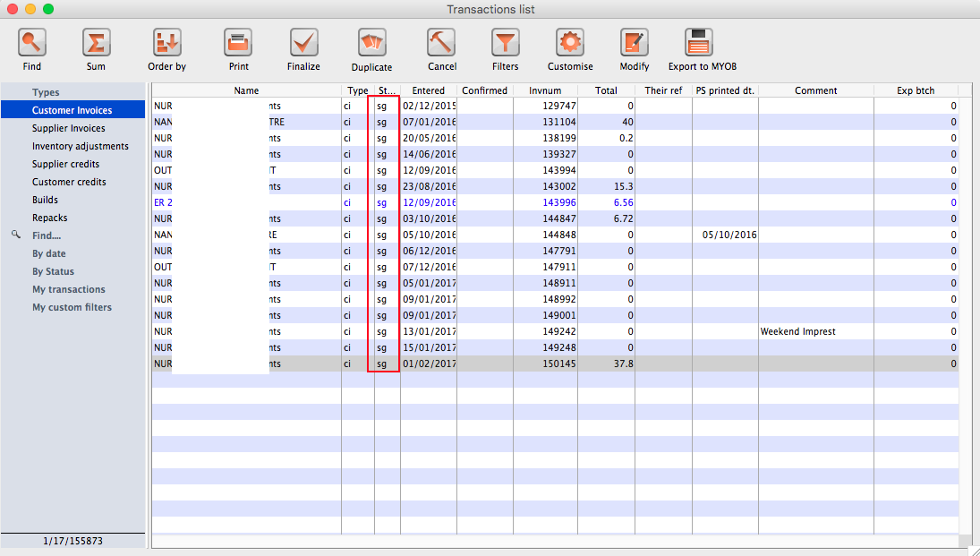Print the transactions list

click(238, 43)
